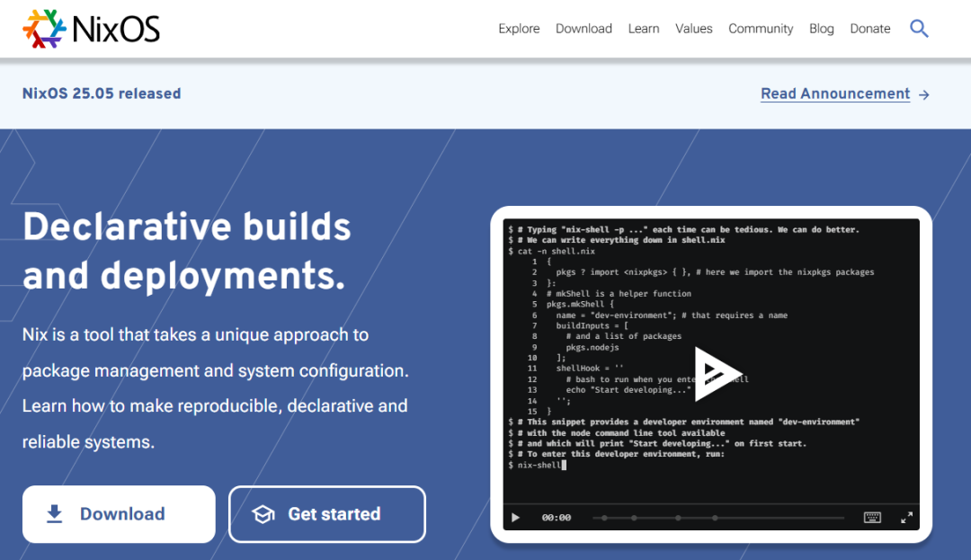Click the NixOS wordmark text
971x560 pixels.
click(116, 29)
